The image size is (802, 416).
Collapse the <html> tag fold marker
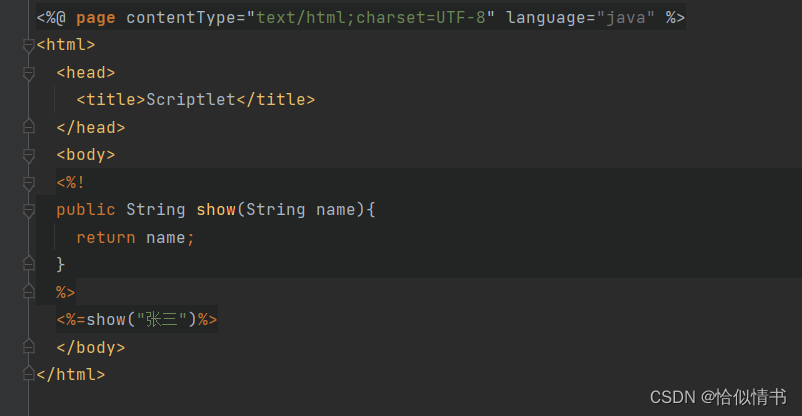point(29,46)
